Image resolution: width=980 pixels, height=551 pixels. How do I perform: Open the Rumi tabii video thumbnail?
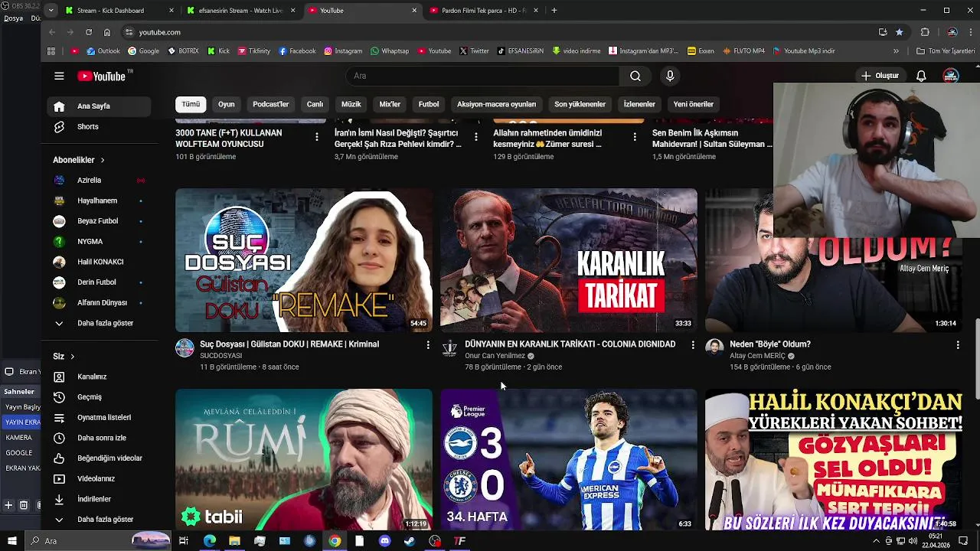click(304, 459)
